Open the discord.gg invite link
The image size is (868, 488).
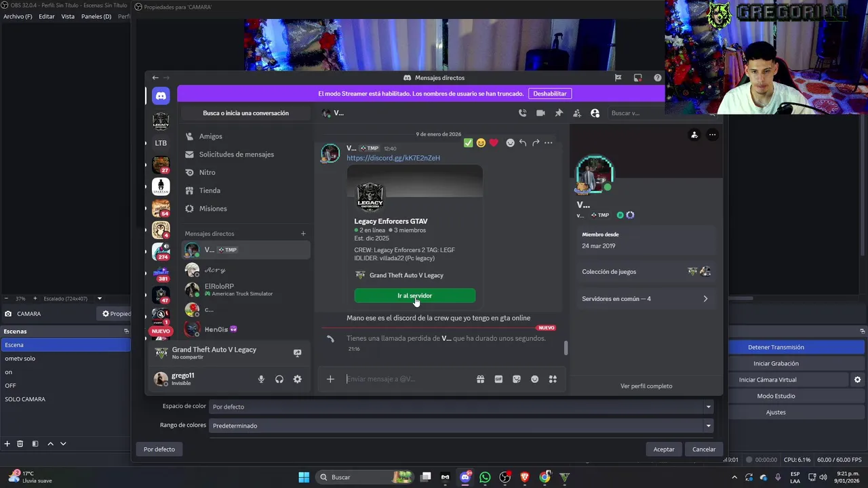click(x=393, y=158)
